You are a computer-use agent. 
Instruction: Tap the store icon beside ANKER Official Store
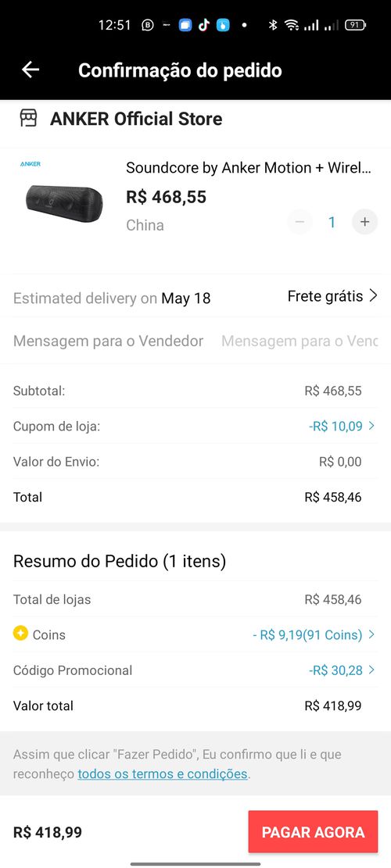tap(28, 118)
